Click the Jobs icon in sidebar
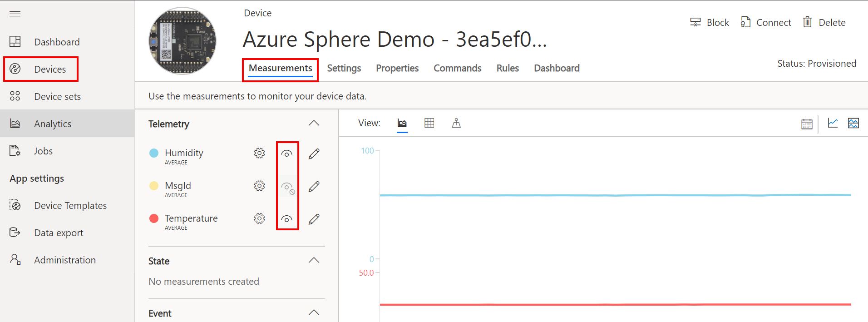 tap(15, 151)
